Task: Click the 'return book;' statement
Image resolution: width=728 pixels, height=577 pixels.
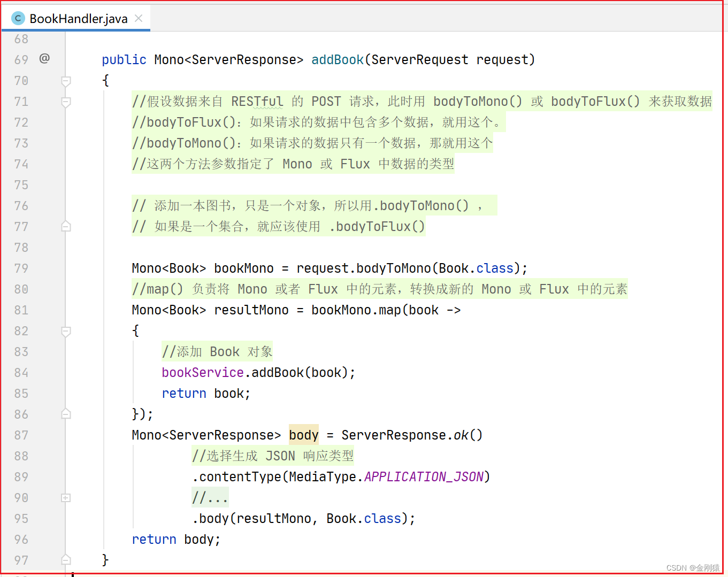Action: tap(206, 394)
